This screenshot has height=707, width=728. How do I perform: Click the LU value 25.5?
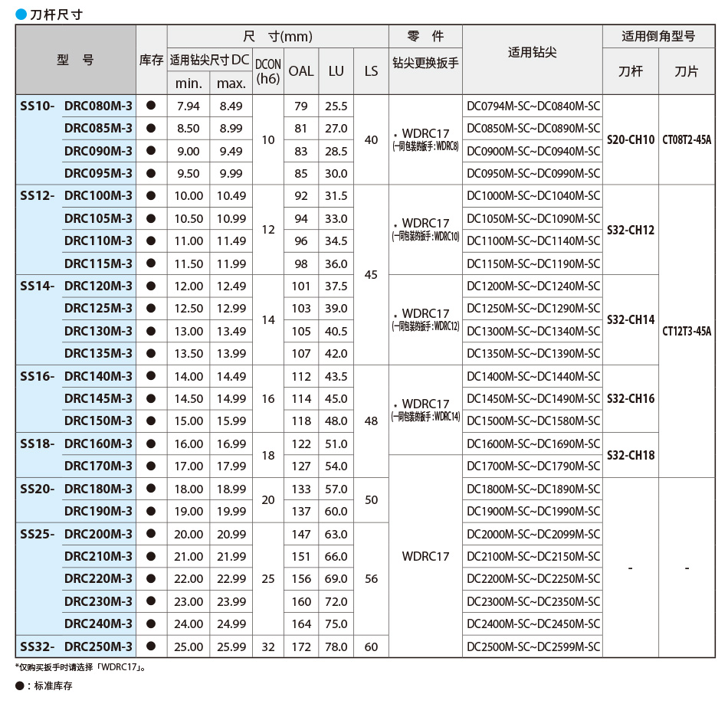[336, 106]
